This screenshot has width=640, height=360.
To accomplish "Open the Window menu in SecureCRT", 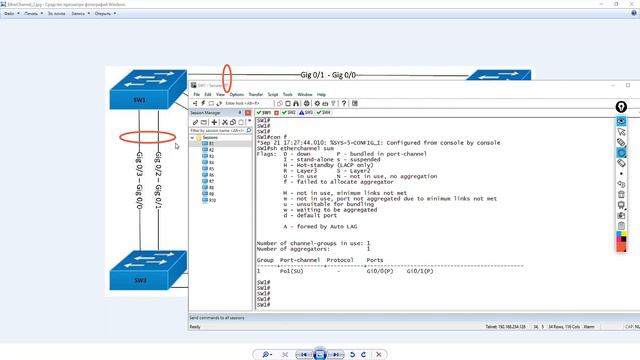I will click(304, 94).
